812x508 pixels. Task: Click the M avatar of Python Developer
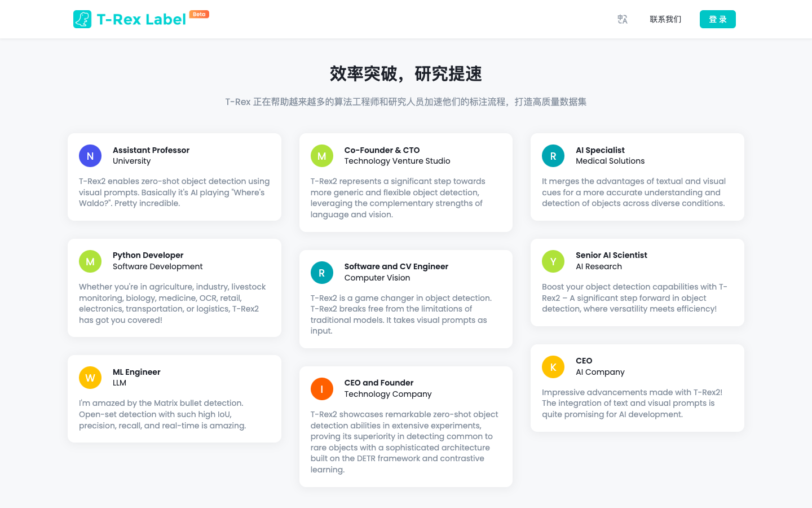click(90, 261)
